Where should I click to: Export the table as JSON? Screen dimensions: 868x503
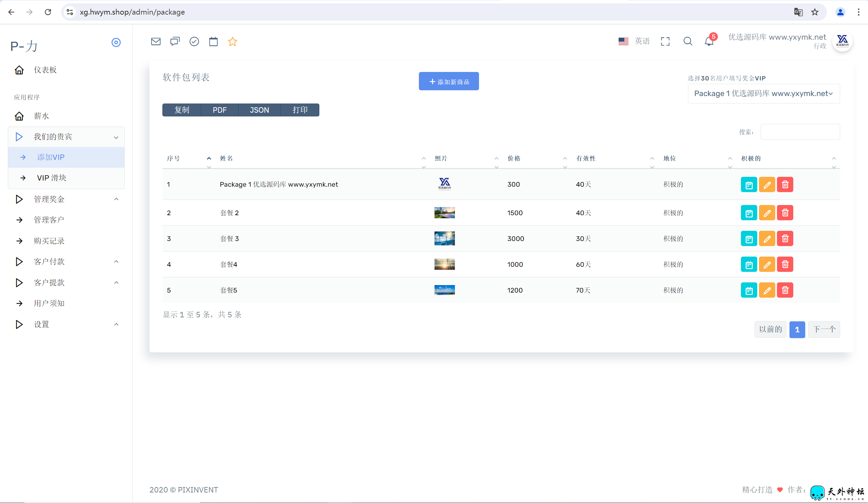point(259,110)
